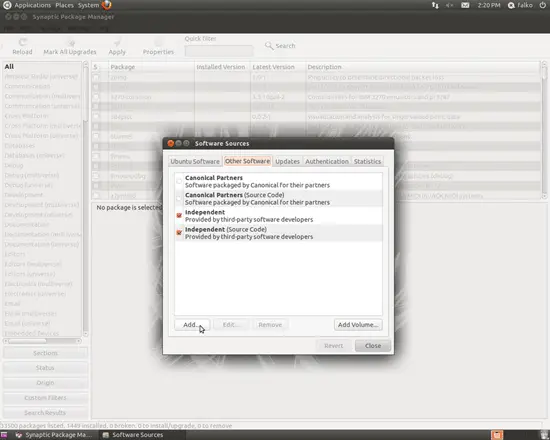550x440 pixels.
Task: Click the Add Volume... button
Action: 358,325
